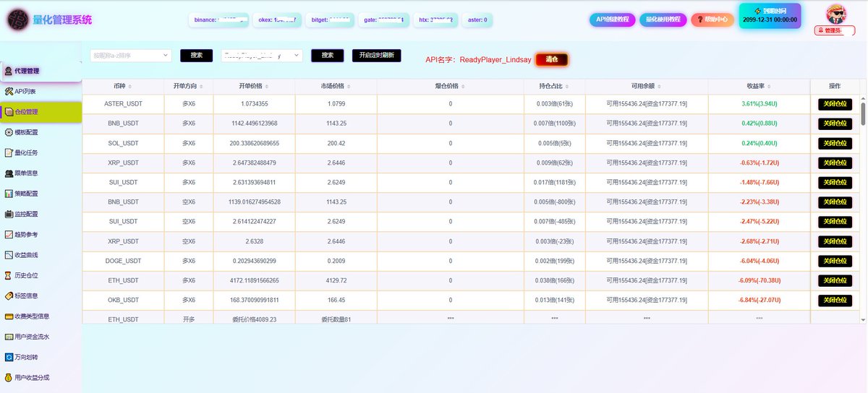The width and height of the screenshot is (868, 393).
Task: Click 关闭仓位 for the SOL_USDT row
Action: click(x=835, y=143)
